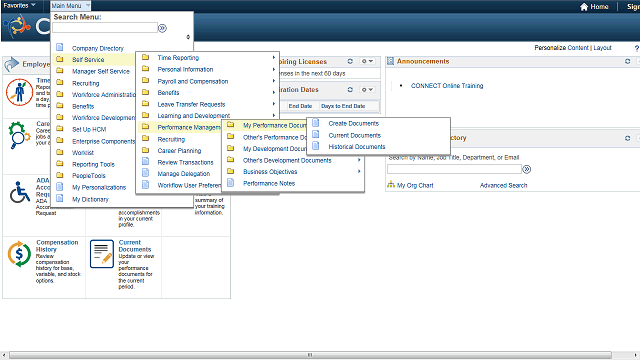Refresh the Expiration Dates pagelet
Screen dimensions: 640x360
click(350, 89)
